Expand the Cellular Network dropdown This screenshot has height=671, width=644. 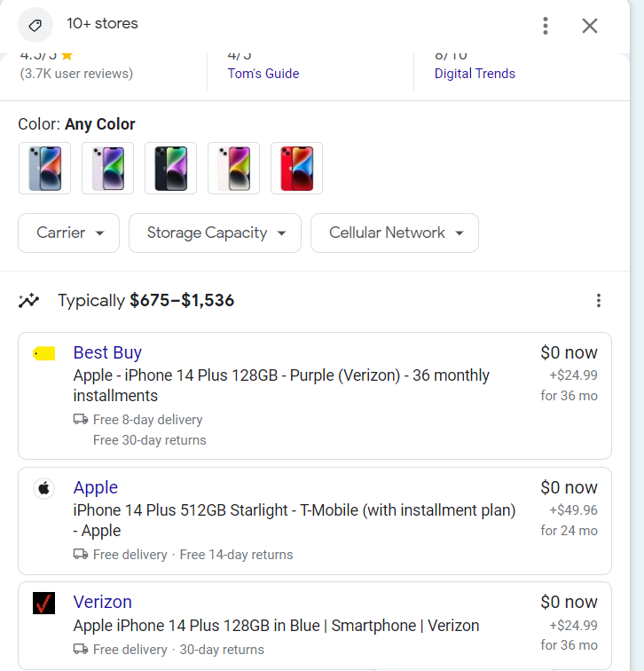pyautogui.click(x=395, y=233)
